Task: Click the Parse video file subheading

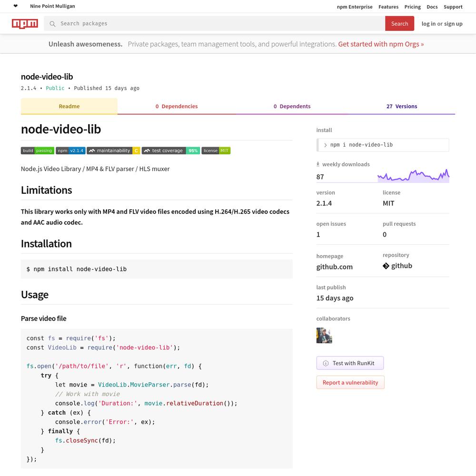Action: point(43,318)
